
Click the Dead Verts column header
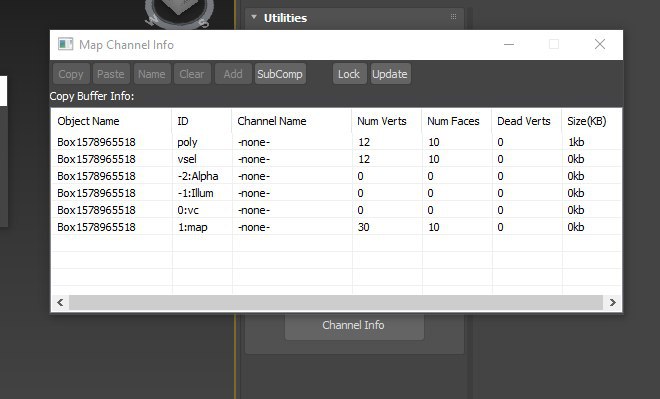(x=527, y=121)
